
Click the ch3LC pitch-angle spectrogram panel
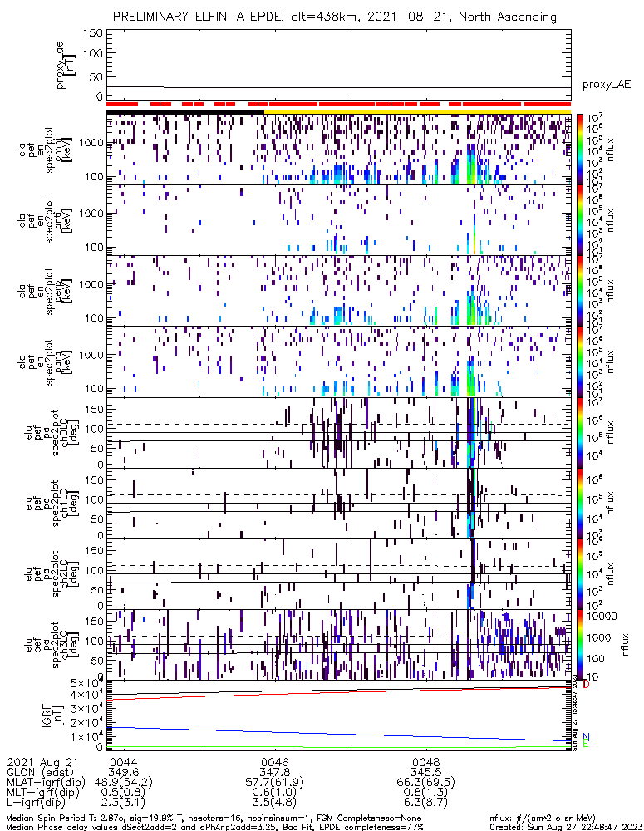(x=339, y=645)
